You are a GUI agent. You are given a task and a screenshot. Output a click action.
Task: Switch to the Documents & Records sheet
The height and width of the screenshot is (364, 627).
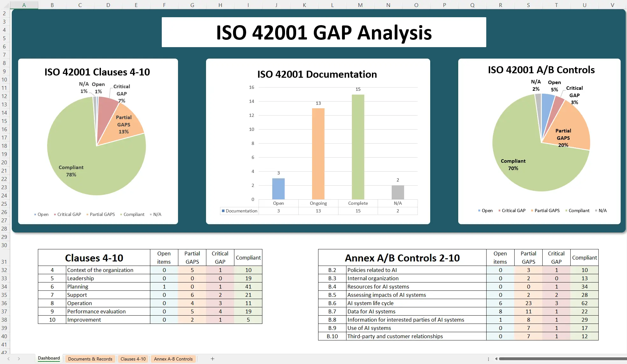tap(90, 359)
